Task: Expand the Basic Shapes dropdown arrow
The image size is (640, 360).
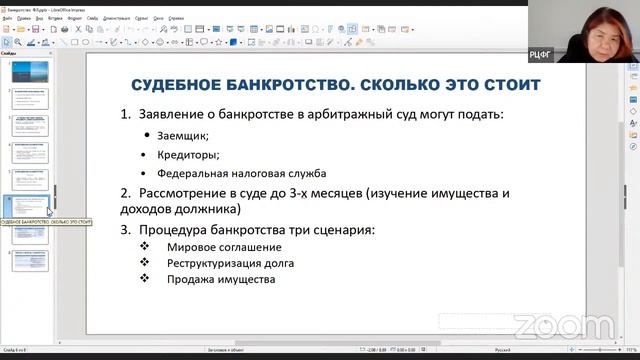Action: (153, 42)
